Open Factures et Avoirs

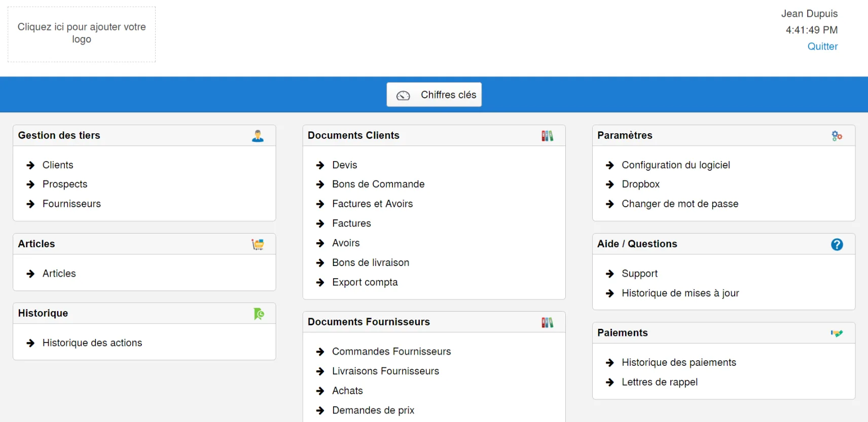pos(373,204)
